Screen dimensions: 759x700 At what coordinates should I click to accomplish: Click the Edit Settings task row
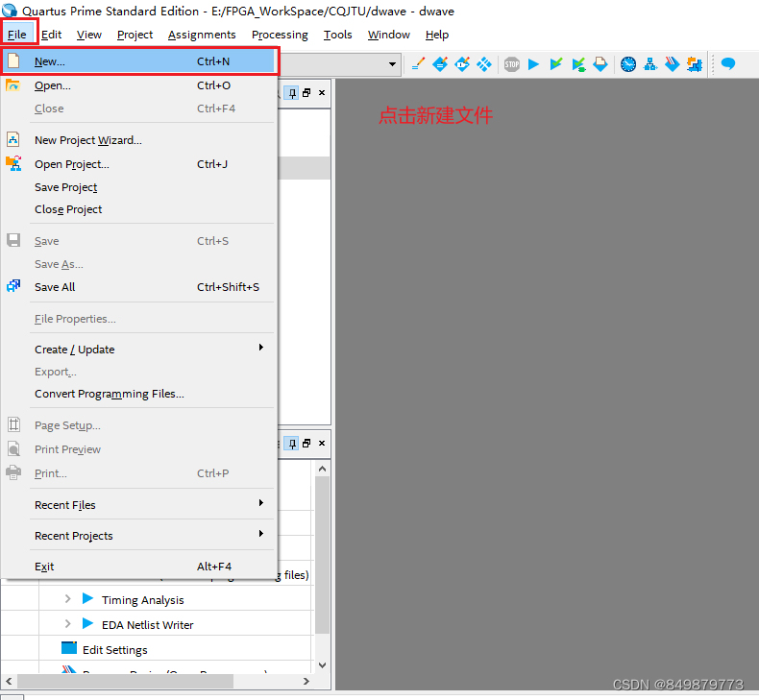[x=158, y=649]
